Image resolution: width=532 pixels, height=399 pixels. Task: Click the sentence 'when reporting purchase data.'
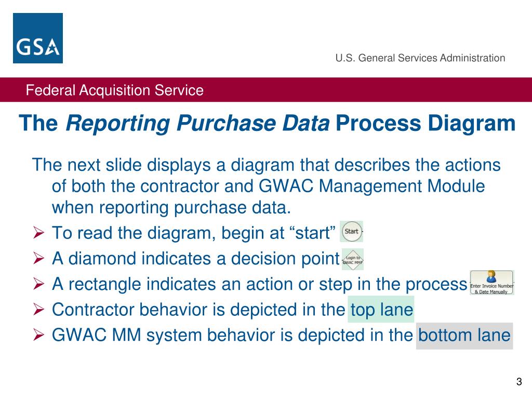point(171,207)
